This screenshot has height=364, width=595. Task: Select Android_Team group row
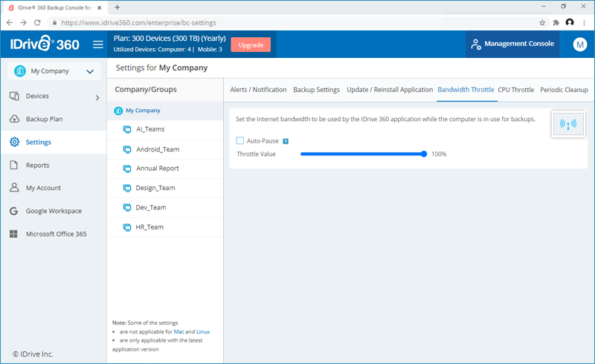[x=165, y=149]
